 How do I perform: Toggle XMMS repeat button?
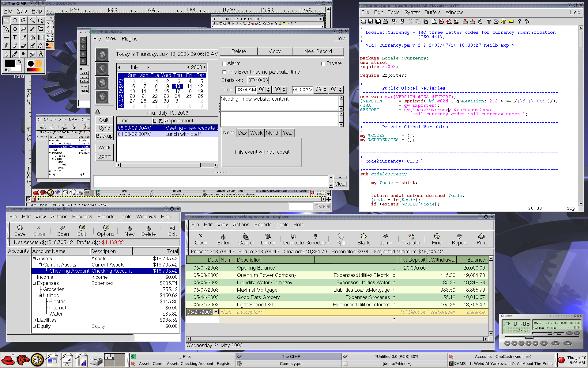567,343
